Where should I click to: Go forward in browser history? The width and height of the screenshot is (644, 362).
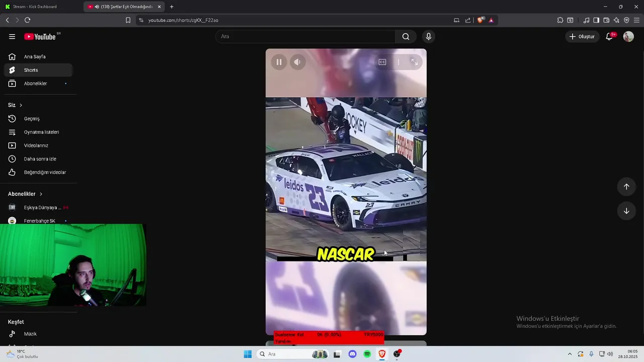pos(17,20)
